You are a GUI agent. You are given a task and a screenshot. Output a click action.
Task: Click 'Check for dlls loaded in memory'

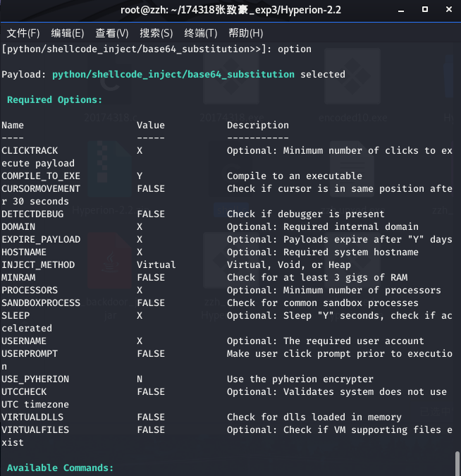tap(314, 417)
